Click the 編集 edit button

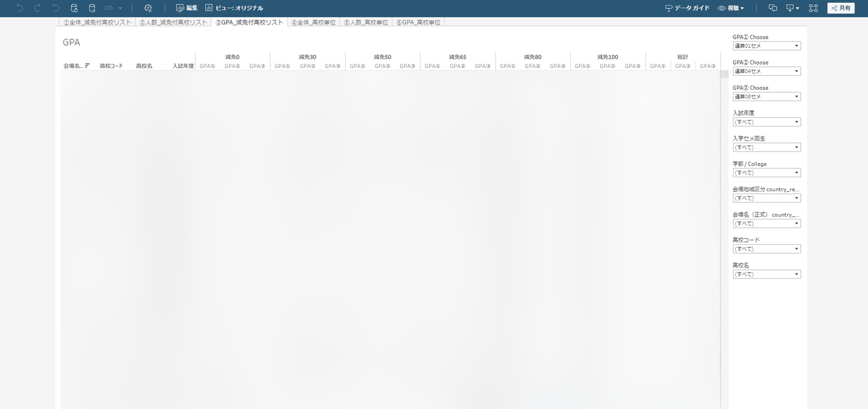pyautogui.click(x=187, y=8)
